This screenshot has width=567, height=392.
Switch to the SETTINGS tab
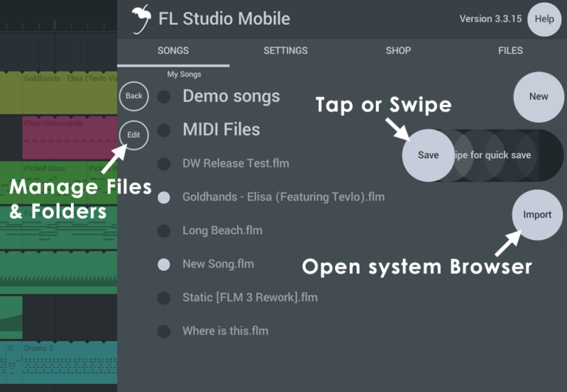pyautogui.click(x=285, y=51)
